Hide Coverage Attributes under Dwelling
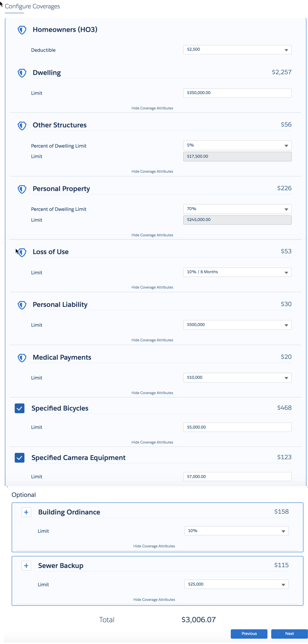Screen dimensions: 308x644 [152, 108]
